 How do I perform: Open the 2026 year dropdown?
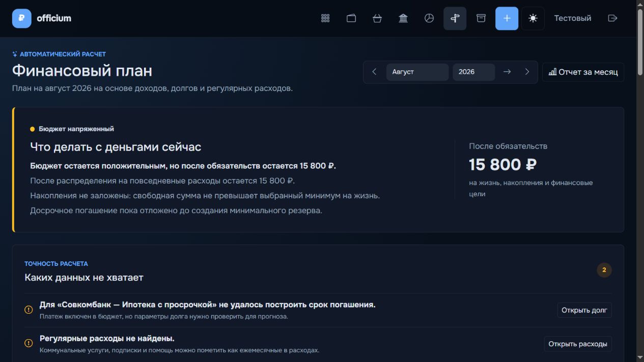pos(473,72)
